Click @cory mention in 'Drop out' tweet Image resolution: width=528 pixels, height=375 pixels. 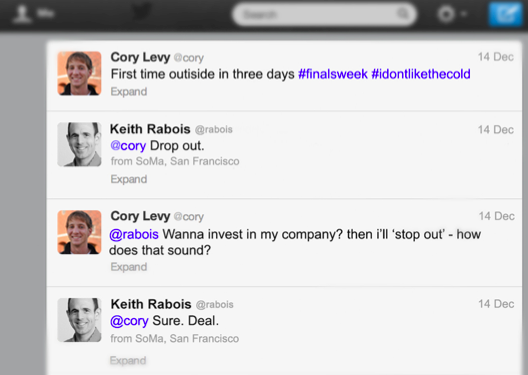128,146
